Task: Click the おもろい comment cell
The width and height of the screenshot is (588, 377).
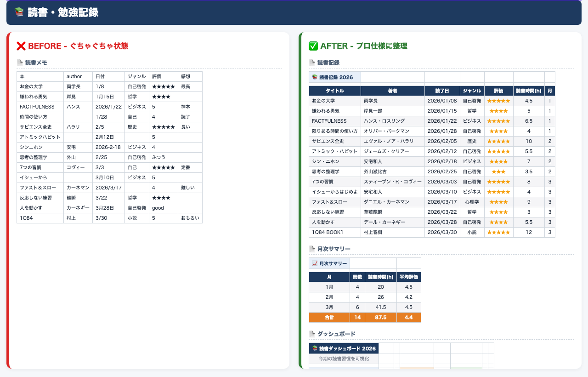Action: (x=190, y=218)
